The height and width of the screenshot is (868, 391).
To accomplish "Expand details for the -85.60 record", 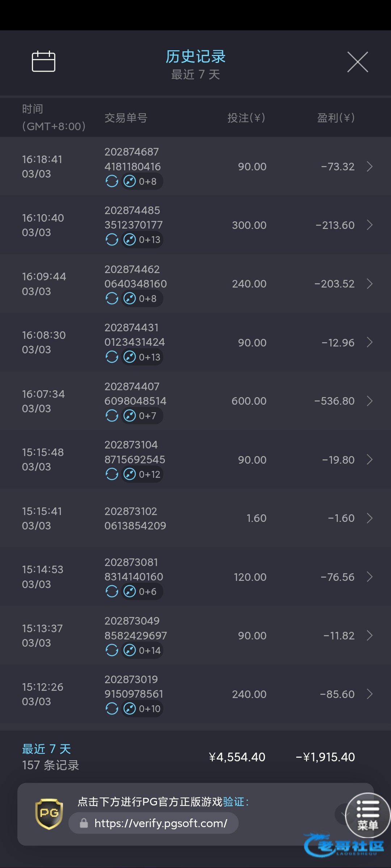I will click(x=370, y=694).
